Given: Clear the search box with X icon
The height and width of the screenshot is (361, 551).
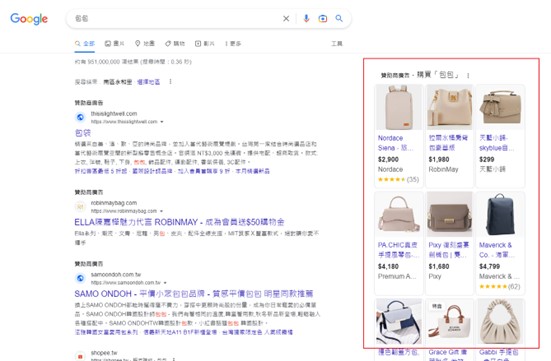Looking at the screenshot, I should tap(286, 19).
